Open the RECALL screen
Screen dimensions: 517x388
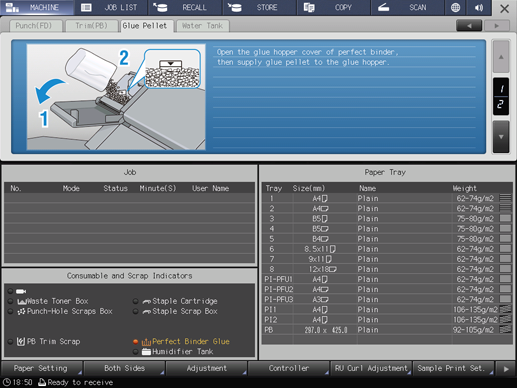point(185,7)
